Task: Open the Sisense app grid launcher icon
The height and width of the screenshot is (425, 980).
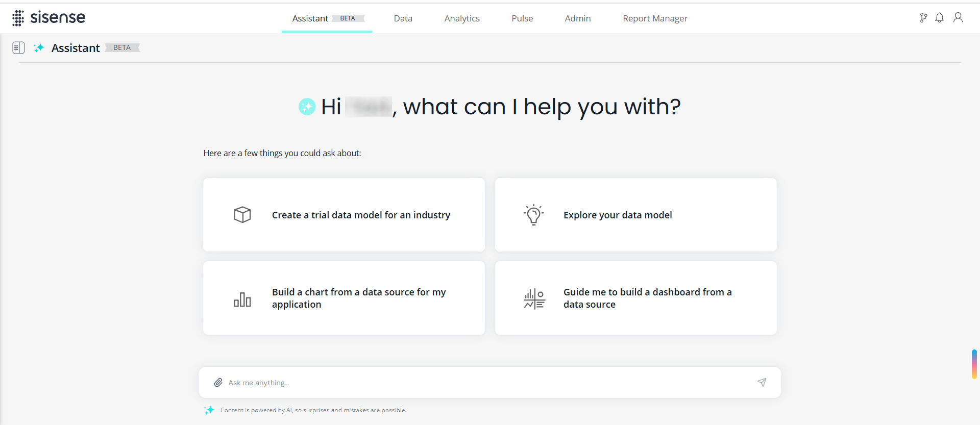Action: [18, 18]
